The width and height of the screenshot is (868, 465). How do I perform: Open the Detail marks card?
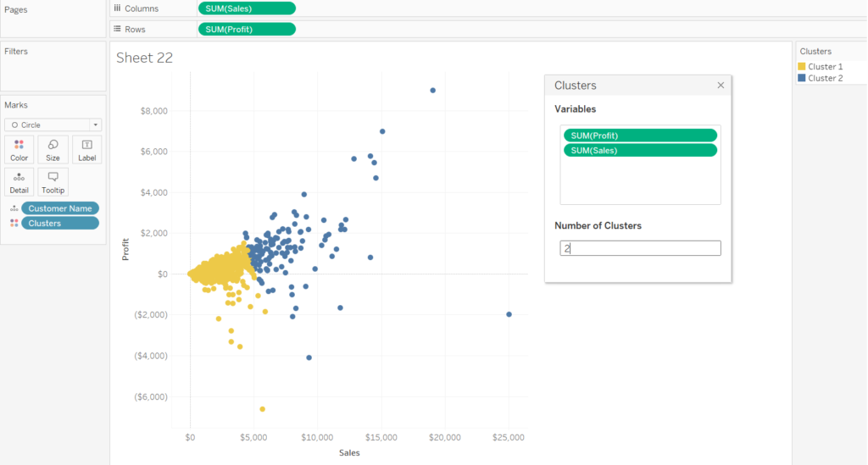tap(19, 181)
